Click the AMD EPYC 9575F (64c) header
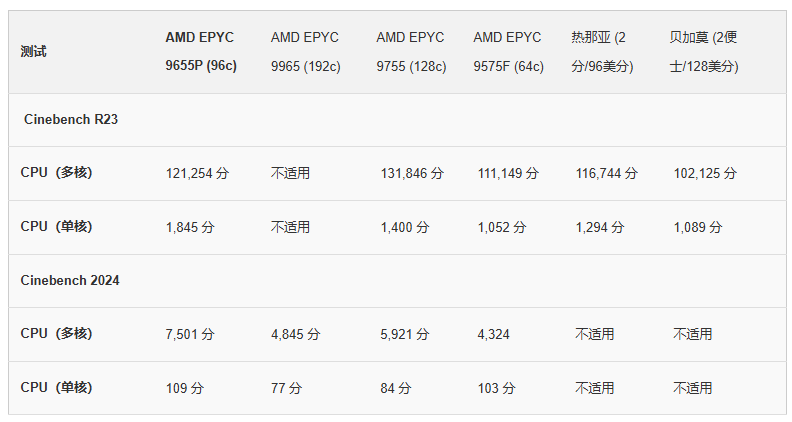Image resolution: width=792 pixels, height=422 pixels. click(x=508, y=52)
